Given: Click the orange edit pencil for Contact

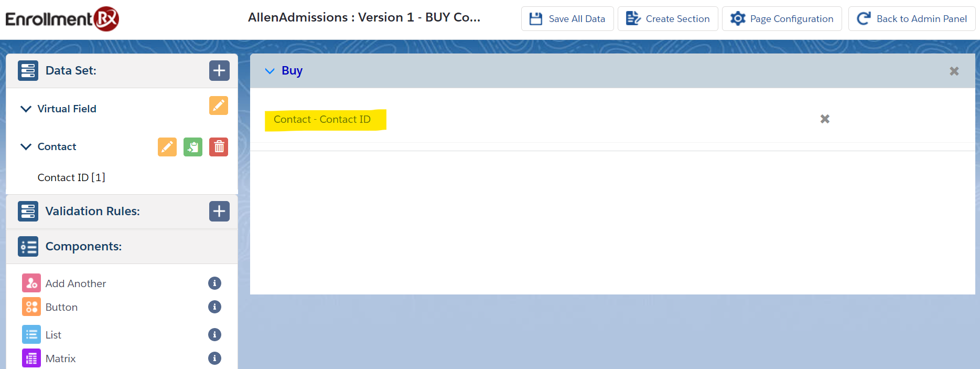Looking at the screenshot, I should 167,147.
